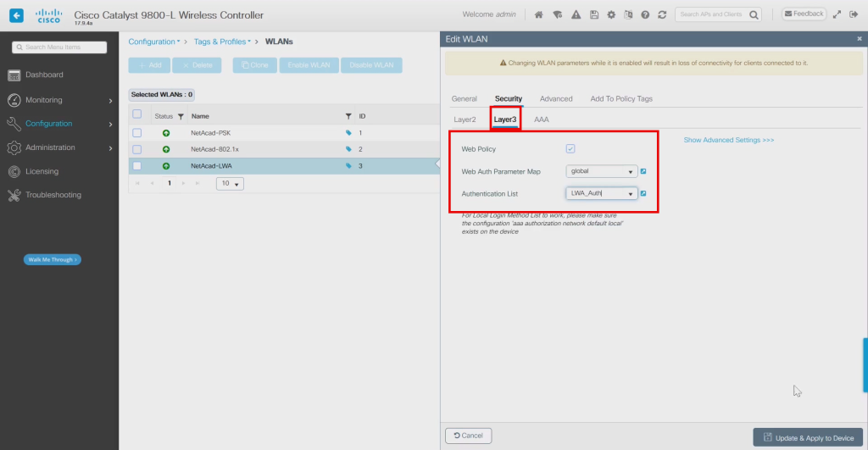Open the Tags & Profiles breadcrumb dropdown
868x450 pixels.
coord(222,42)
